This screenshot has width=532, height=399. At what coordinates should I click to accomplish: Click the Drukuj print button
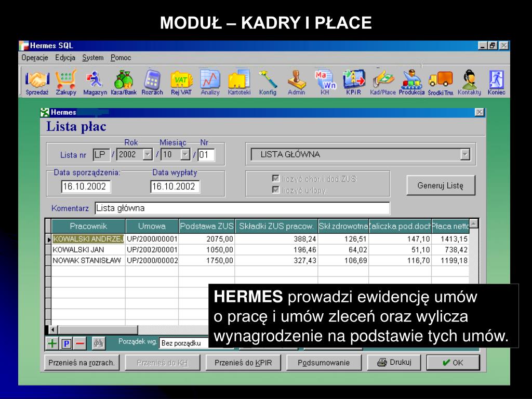(x=394, y=362)
